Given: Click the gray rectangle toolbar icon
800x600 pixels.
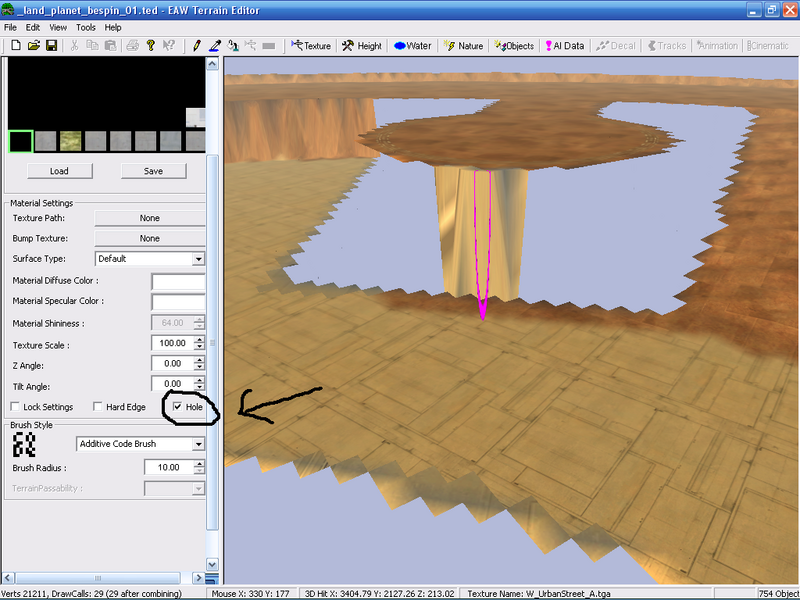Looking at the screenshot, I should pyautogui.click(x=269, y=46).
